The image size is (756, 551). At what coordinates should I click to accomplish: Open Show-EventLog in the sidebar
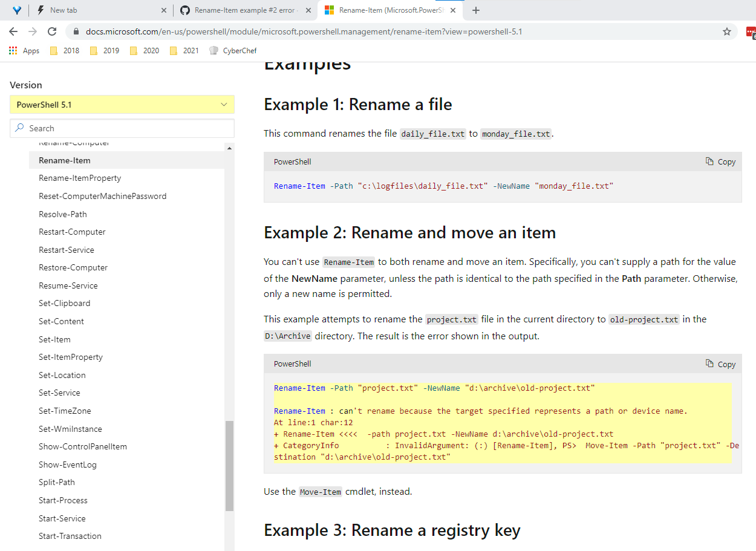68,465
